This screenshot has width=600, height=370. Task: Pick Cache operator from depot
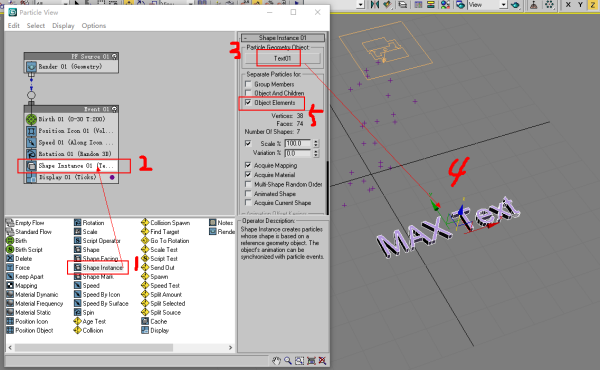pyautogui.click(x=154, y=321)
